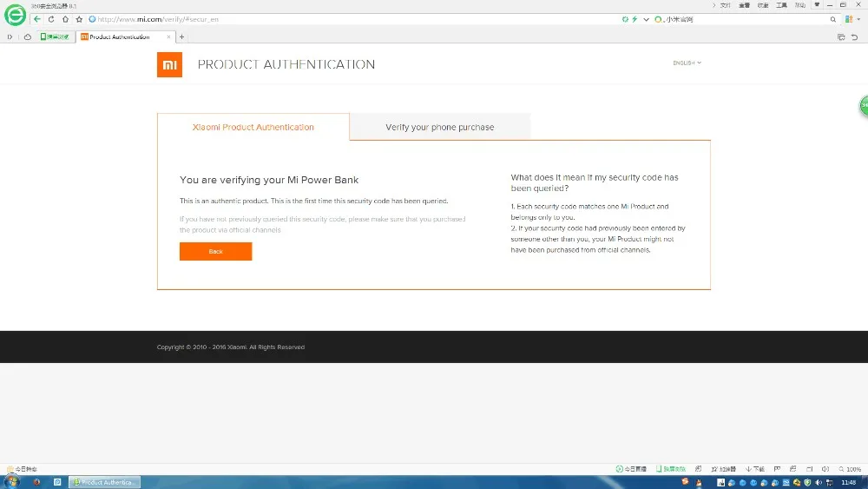
Task: Open the colorful extensions icon
Action: 849,19
